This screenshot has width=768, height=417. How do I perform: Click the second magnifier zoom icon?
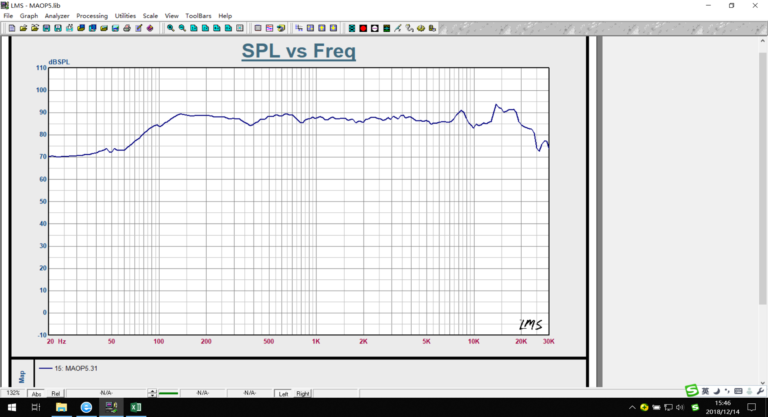click(183, 28)
